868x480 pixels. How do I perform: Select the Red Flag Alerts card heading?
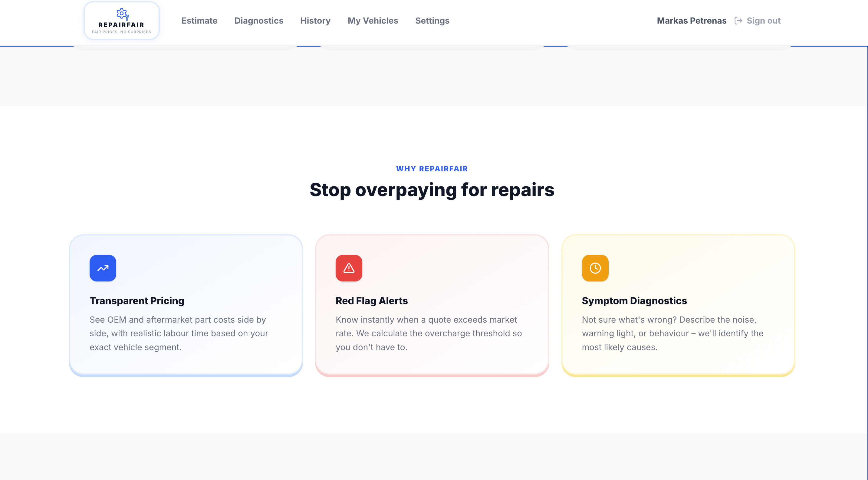click(371, 301)
